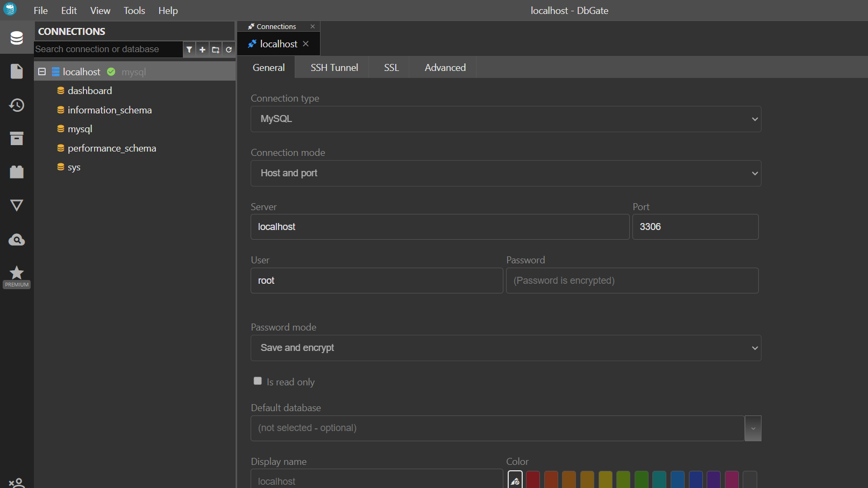This screenshot has height=488, width=868.
Task: Close the localhost tab
Action: tap(306, 44)
